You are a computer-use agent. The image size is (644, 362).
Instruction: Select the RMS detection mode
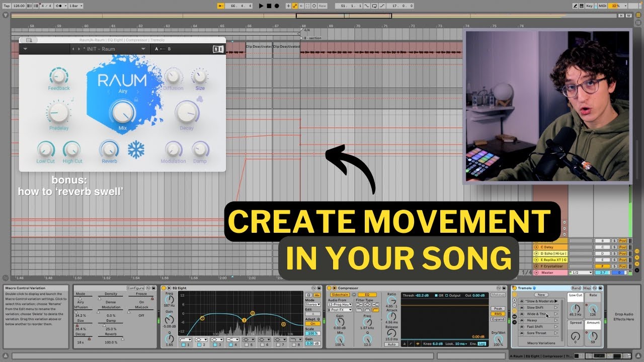point(498,314)
